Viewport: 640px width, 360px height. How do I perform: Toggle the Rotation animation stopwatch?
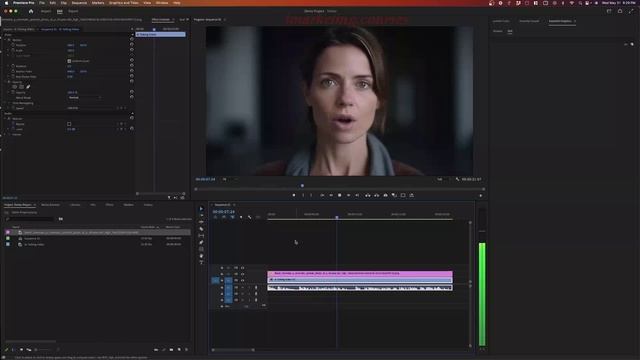[13, 66]
